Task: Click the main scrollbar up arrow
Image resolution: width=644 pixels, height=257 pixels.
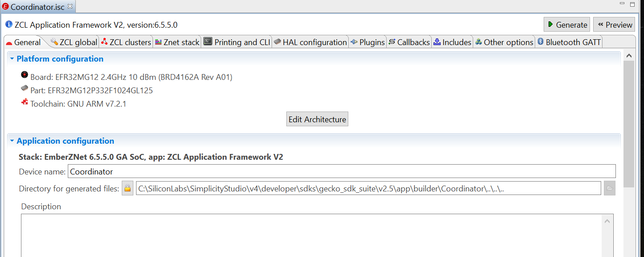Action: click(x=629, y=56)
